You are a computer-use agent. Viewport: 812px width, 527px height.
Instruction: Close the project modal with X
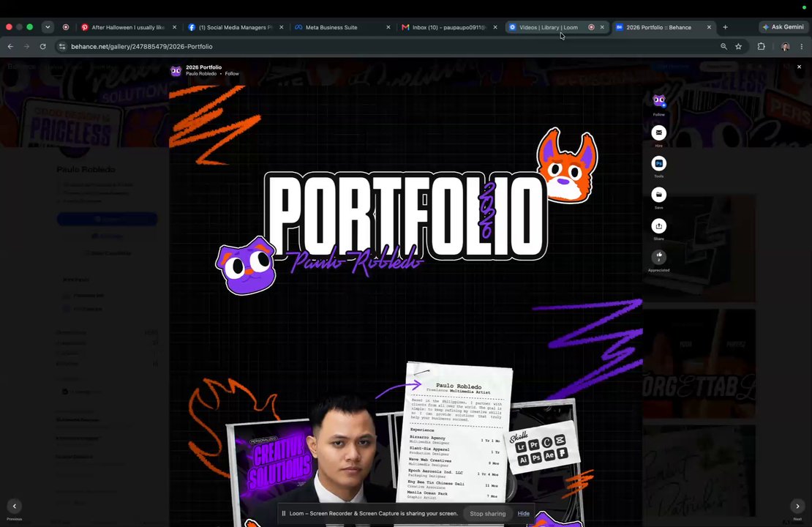pyautogui.click(x=799, y=67)
